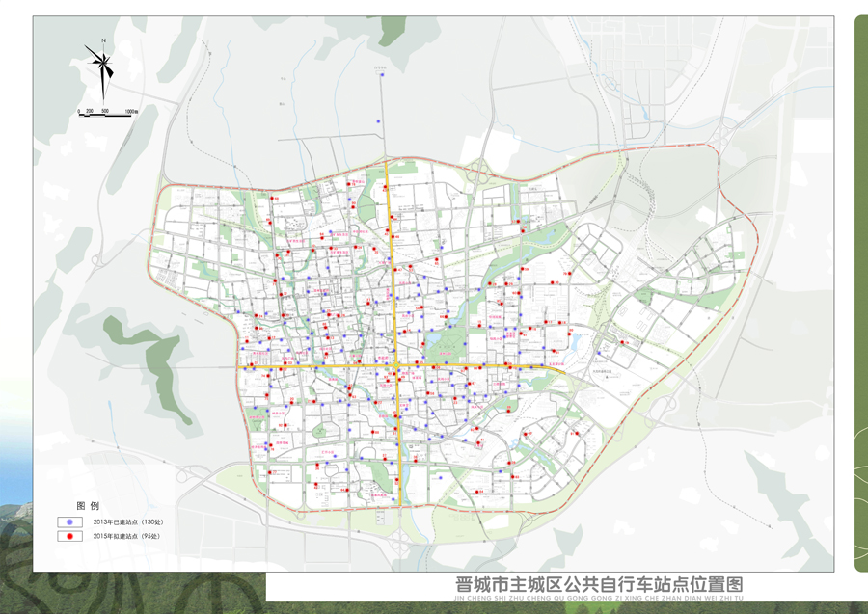Viewport: 868px width, 614px height.
Task: Click the Chinese map title text
Action: click(598, 585)
